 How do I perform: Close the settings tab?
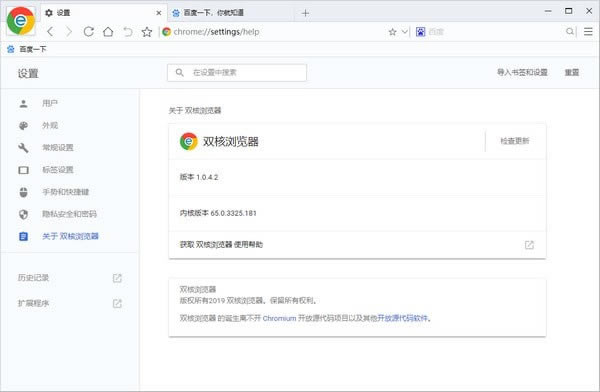(159, 13)
